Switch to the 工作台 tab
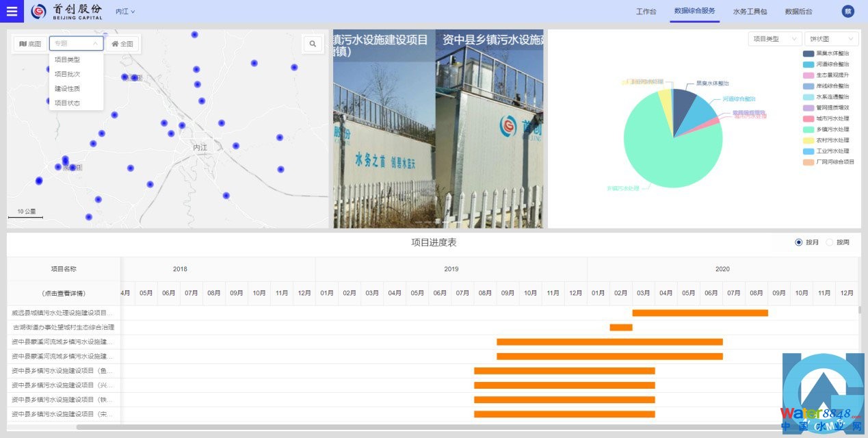 (646, 12)
